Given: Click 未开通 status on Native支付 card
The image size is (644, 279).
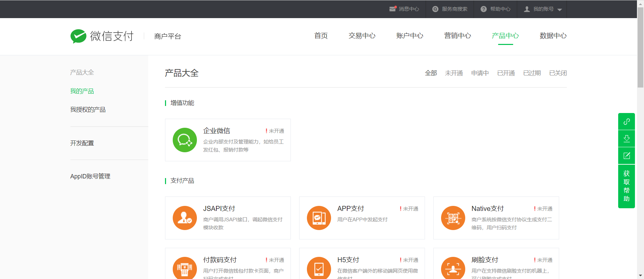Looking at the screenshot, I should coord(543,209).
